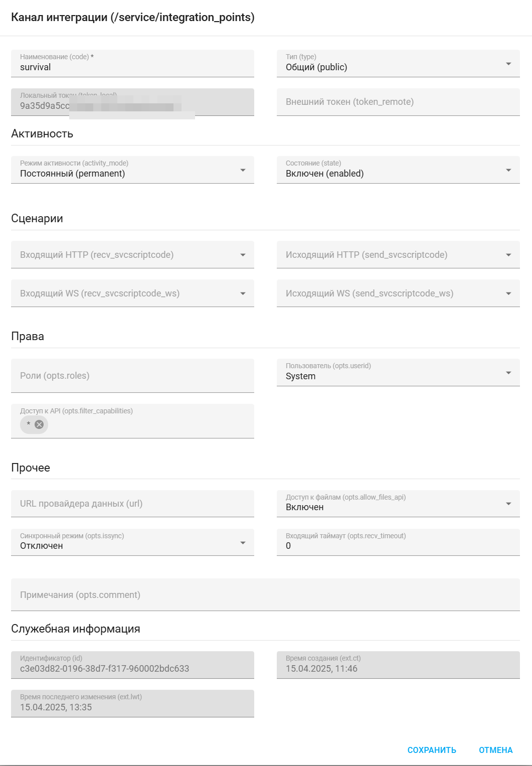Expand the Режим активности dropdown
The height and width of the screenshot is (766, 532).
(132, 170)
